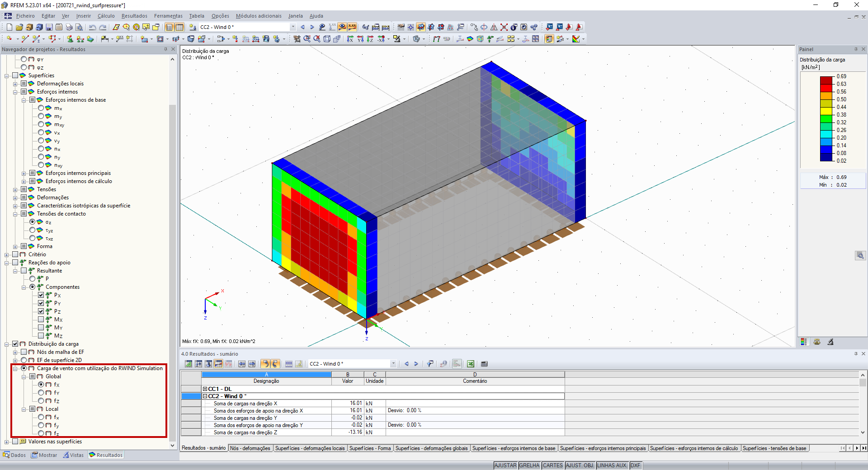Save the model with the floppy disk icon
868x470 pixels.
click(49, 27)
